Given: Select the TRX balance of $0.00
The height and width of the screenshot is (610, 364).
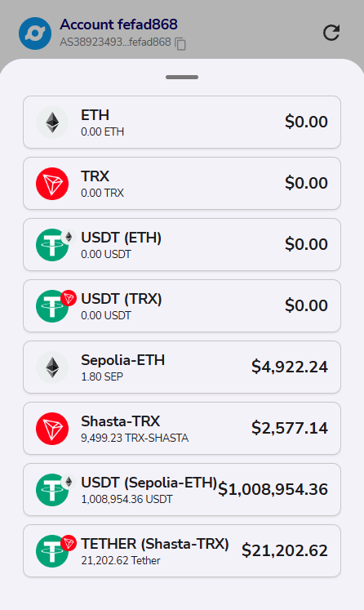Looking at the screenshot, I should click(x=306, y=183).
